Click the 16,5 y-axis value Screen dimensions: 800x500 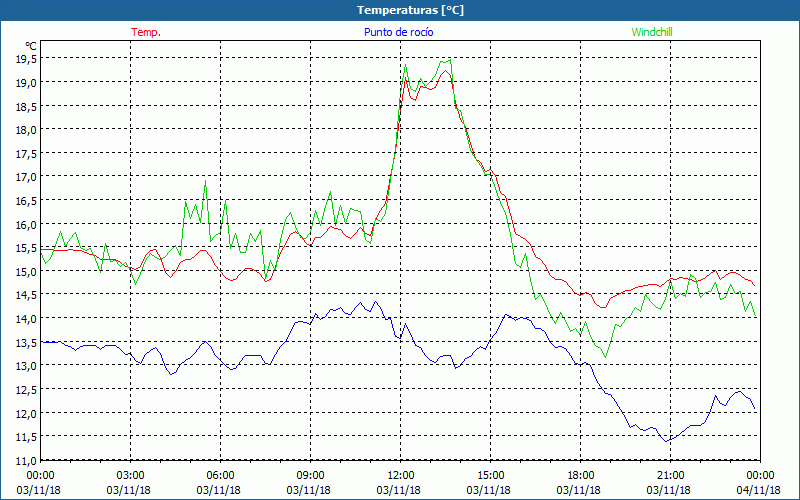pyautogui.click(x=26, y=201)
